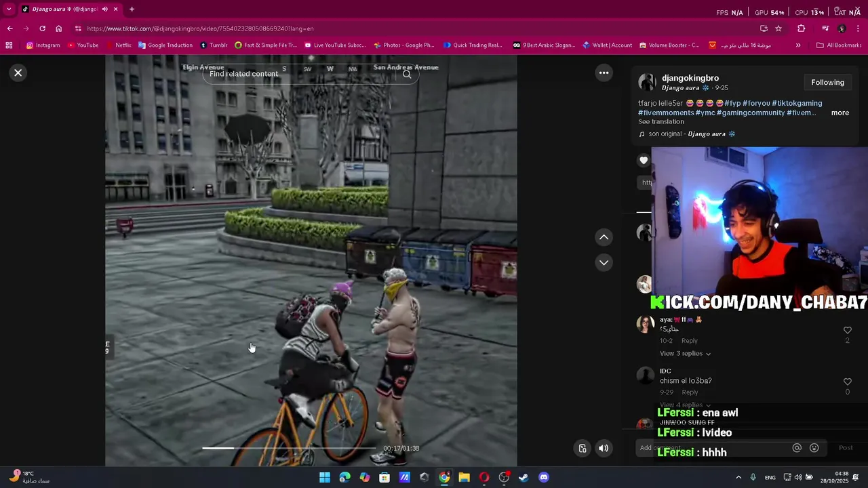This screenshot has height=488, width=868.
Task: Close the TikTok video viewer
Action: (x=18, y=73)
